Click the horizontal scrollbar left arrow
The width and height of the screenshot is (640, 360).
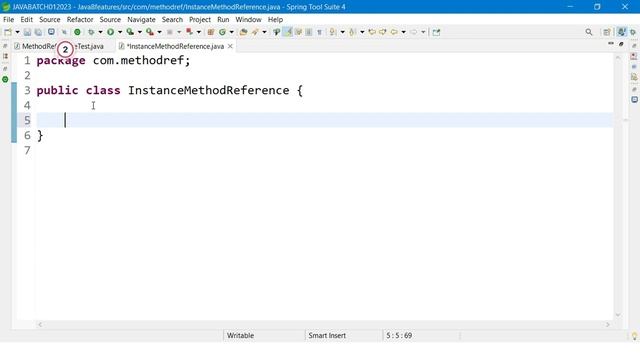pyautogui.click(x=40, y=324)
